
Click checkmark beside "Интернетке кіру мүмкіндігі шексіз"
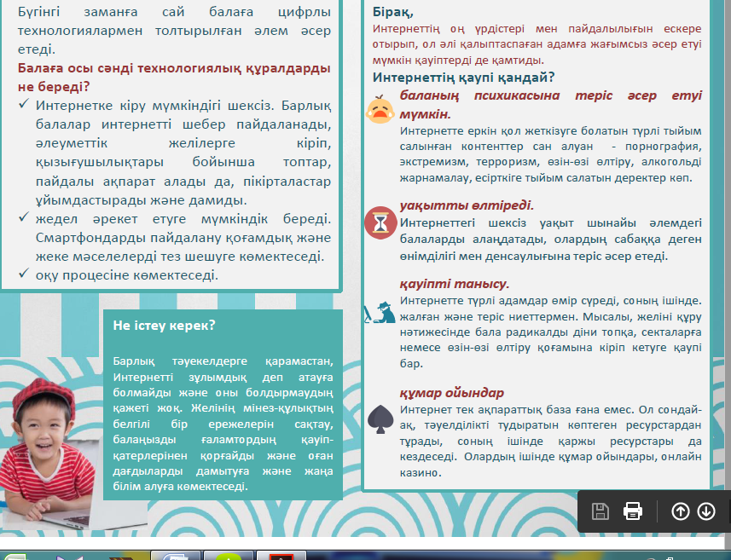point(24,104)
